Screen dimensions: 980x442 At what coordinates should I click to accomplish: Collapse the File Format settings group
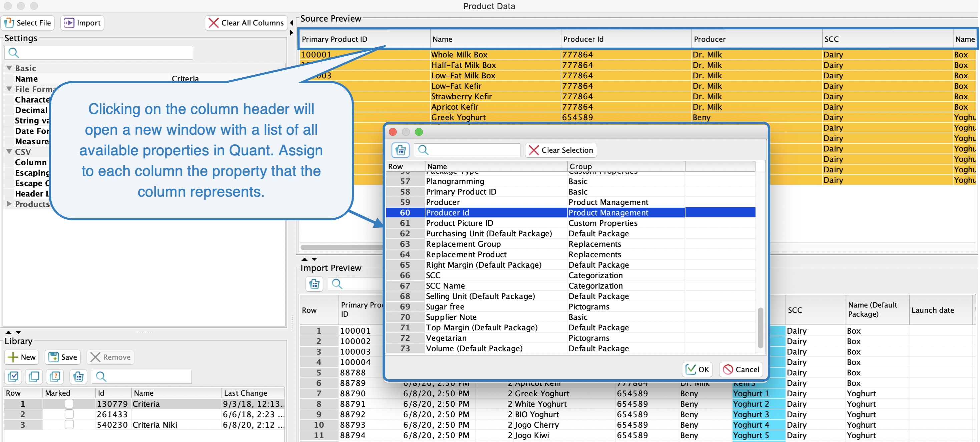coord(9,89)
